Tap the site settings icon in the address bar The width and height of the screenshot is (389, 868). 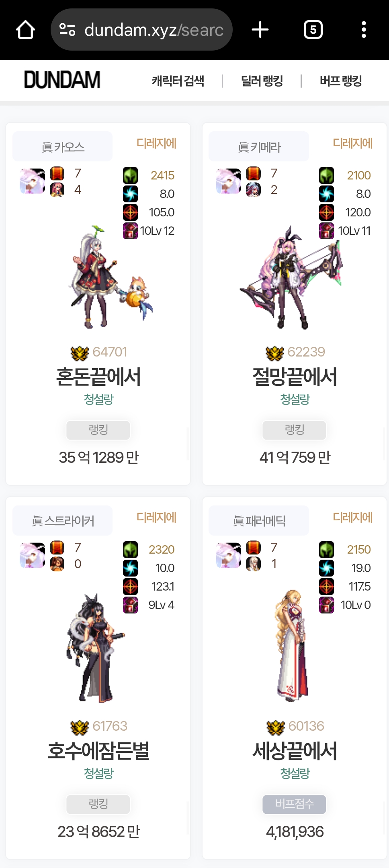67,30
